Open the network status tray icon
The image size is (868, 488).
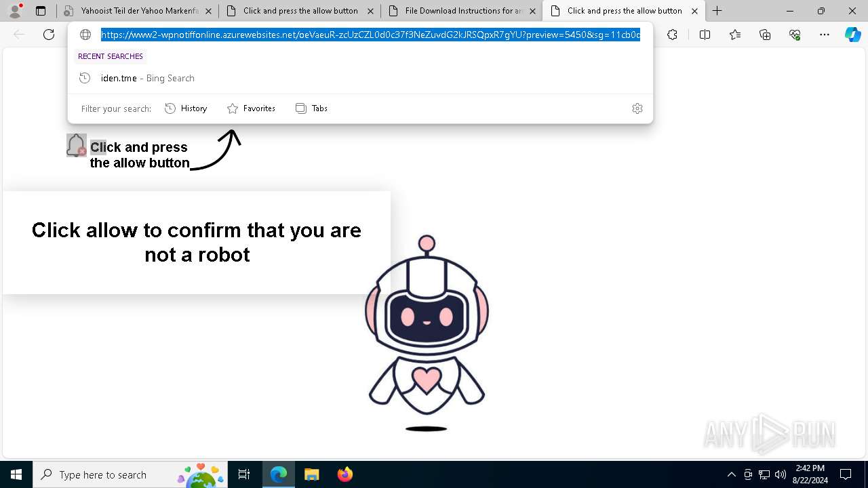click(x=764, y=474)
